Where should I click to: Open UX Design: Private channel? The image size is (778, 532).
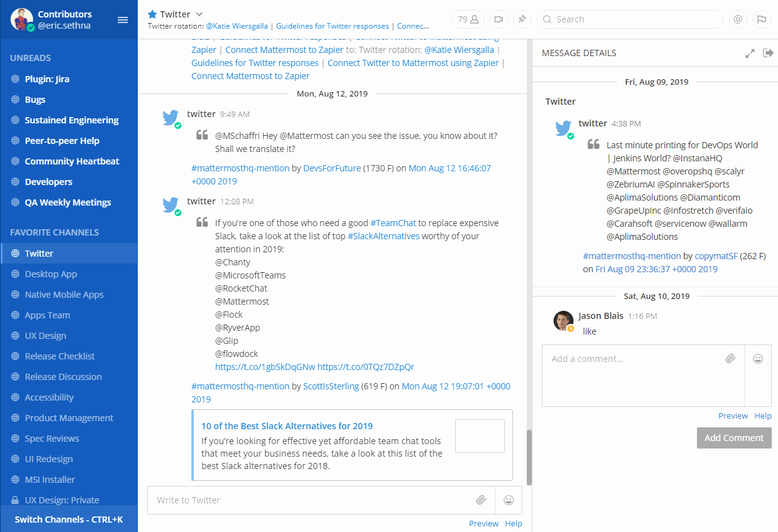coord(69,500)
